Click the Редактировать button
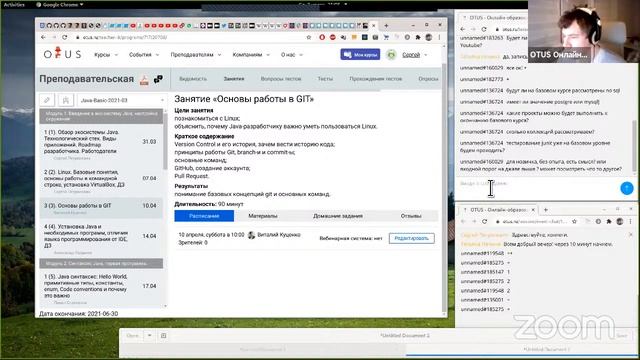Screen dimensions: 640x360 (411, 238)
